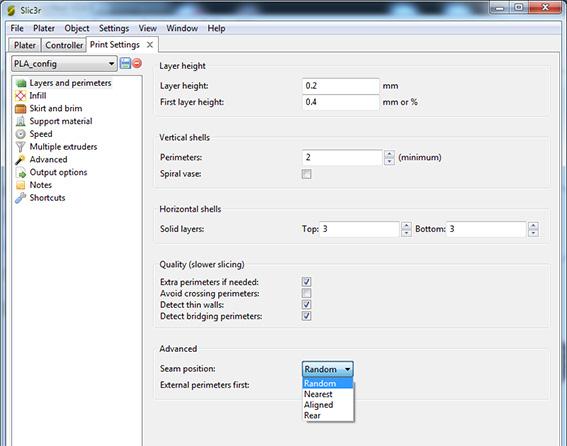Switch to the Controller tab
567x446 pixels.
pyautogui.click(x=64, y=45)
